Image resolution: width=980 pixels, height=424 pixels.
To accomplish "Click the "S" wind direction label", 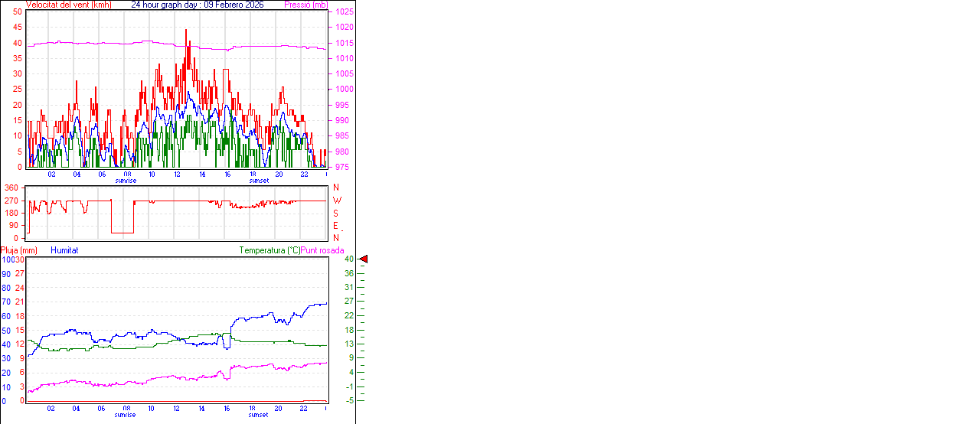I will [335, 213].
